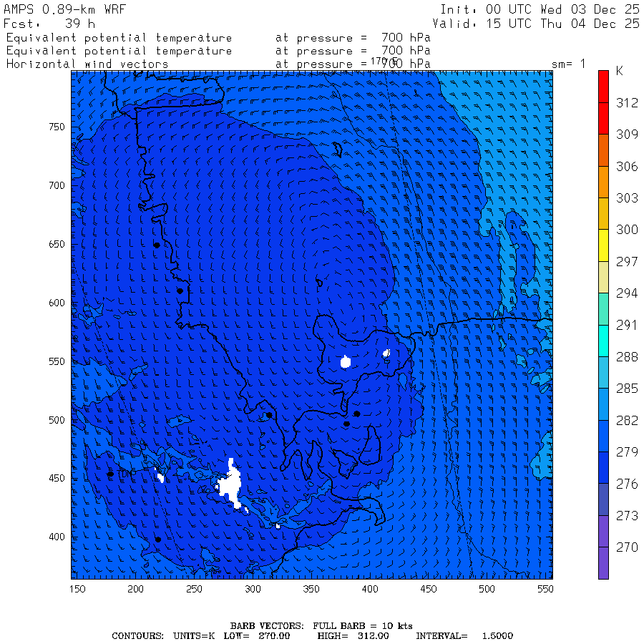Click colorbar value label 273

point(627,515)
